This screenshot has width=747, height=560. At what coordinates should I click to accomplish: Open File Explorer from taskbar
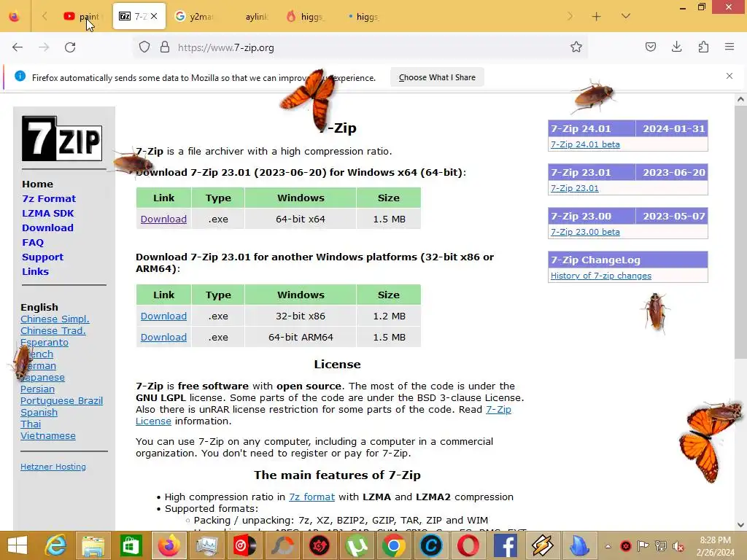coord(93,545)
